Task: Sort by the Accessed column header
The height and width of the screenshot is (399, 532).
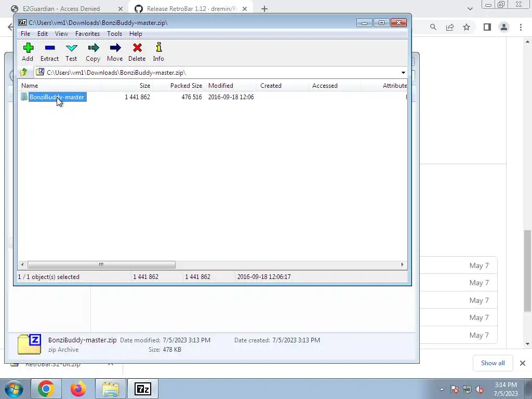Action: (335, 86)
